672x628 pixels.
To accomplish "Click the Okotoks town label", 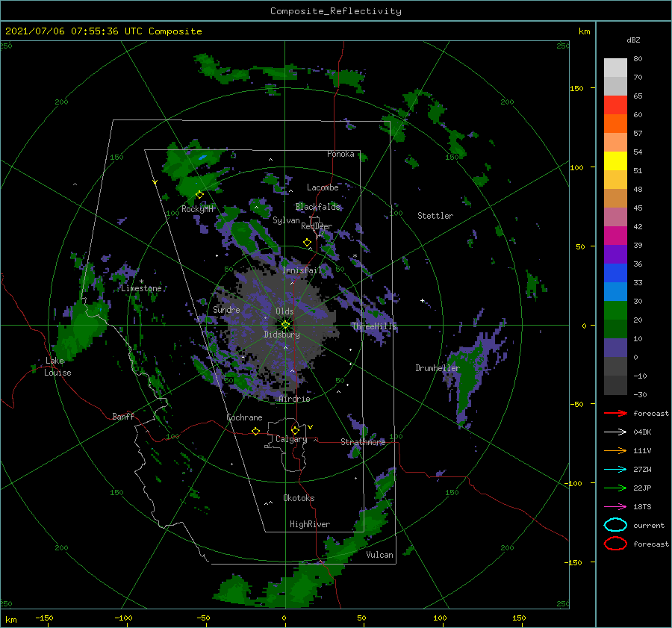I will (299, 498).
